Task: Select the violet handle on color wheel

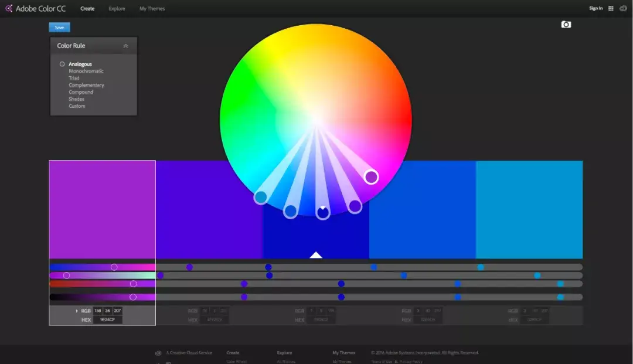Action: click(355, 206)
